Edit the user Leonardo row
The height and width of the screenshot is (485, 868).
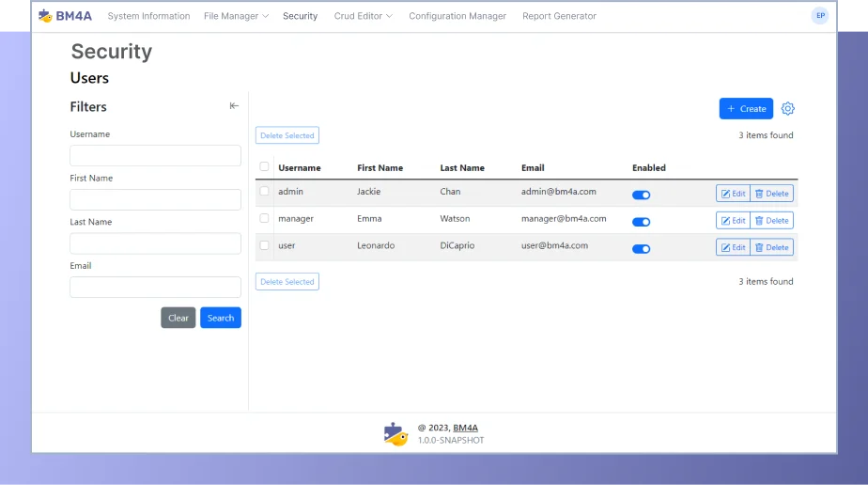[x=733, y=247]
